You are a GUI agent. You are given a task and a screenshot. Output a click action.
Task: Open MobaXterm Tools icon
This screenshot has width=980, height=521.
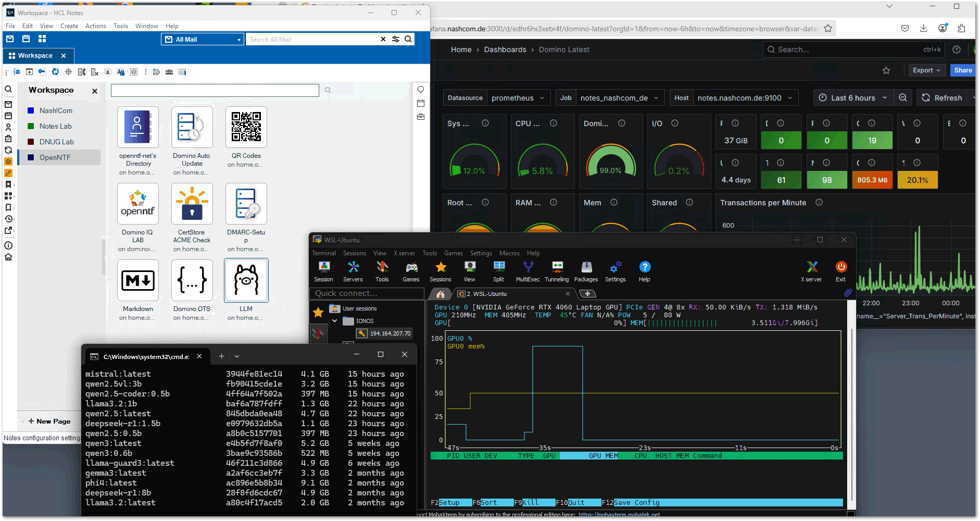tap(382, 271)
